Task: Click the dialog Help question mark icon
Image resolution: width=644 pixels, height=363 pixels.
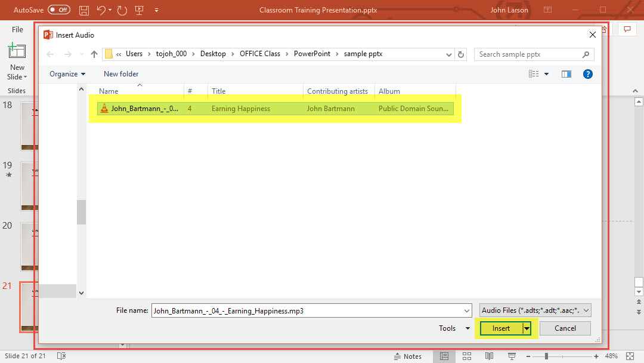Action: [587, 74]
